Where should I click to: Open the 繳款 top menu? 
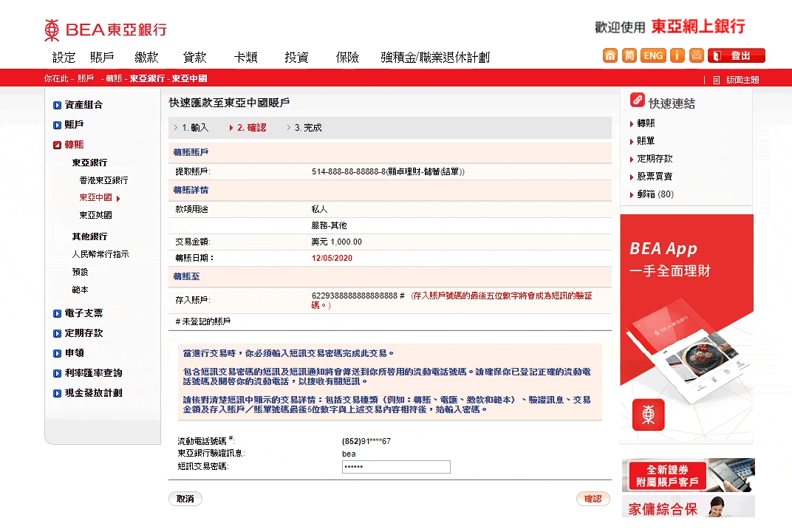click(146, 58)
